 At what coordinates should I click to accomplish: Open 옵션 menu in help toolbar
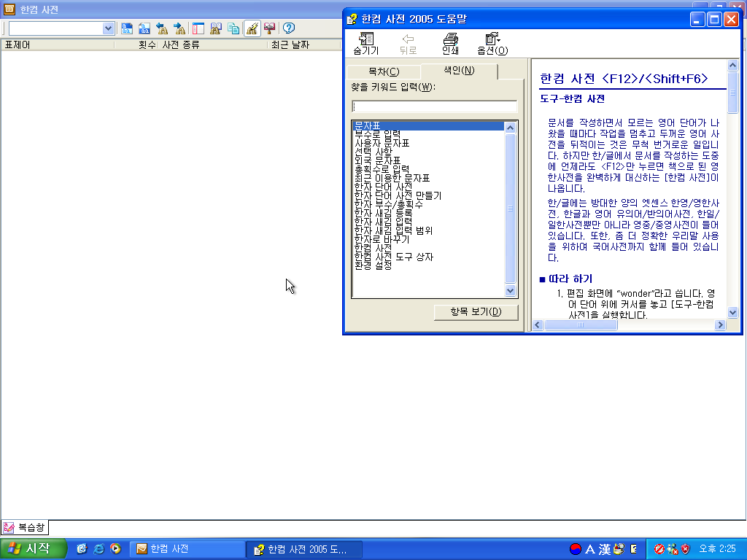coord(492,44)
